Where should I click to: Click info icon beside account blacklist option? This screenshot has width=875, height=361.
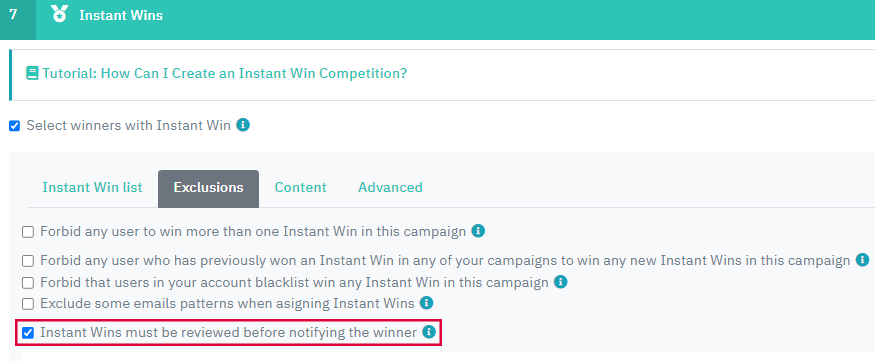(x=560, y=282)
